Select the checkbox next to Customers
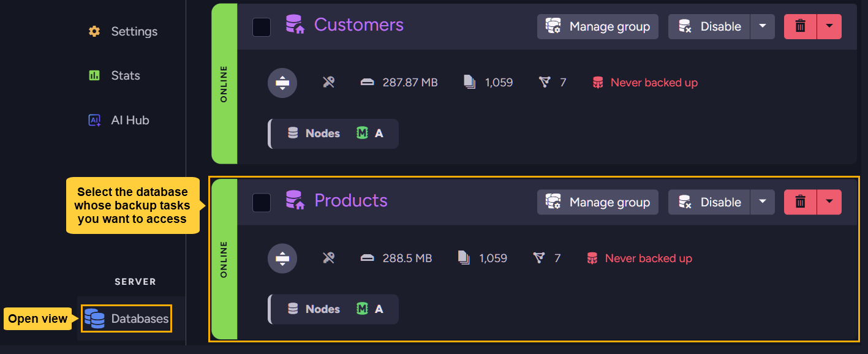Viewport: 868px width, 354px height. (262, 27)
